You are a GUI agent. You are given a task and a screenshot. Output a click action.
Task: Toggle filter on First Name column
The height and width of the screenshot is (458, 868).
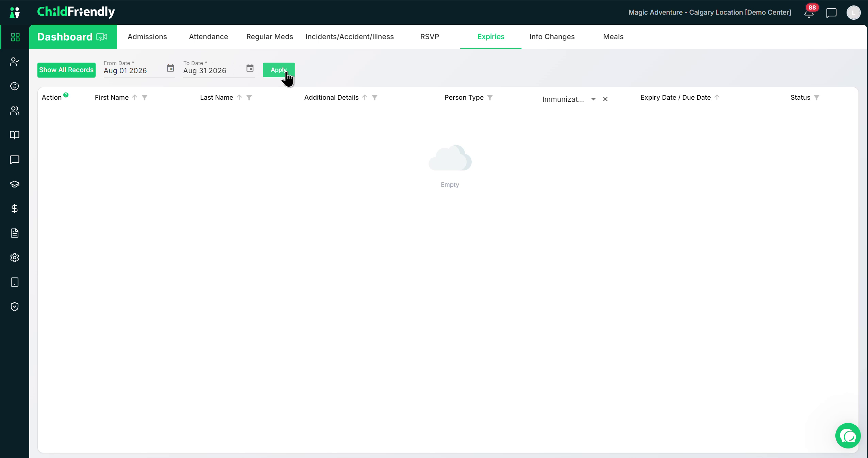145,98
